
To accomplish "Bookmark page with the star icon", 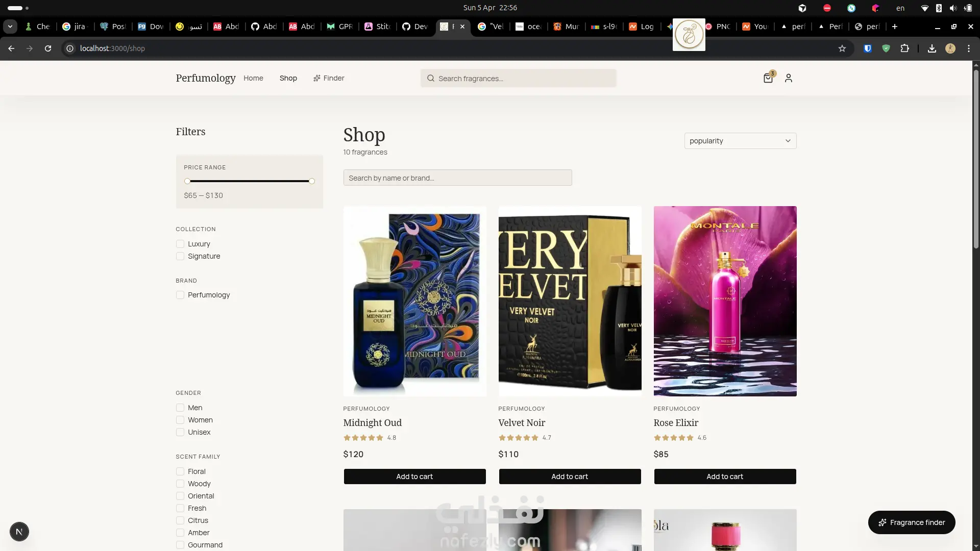I will coord(842,48).
